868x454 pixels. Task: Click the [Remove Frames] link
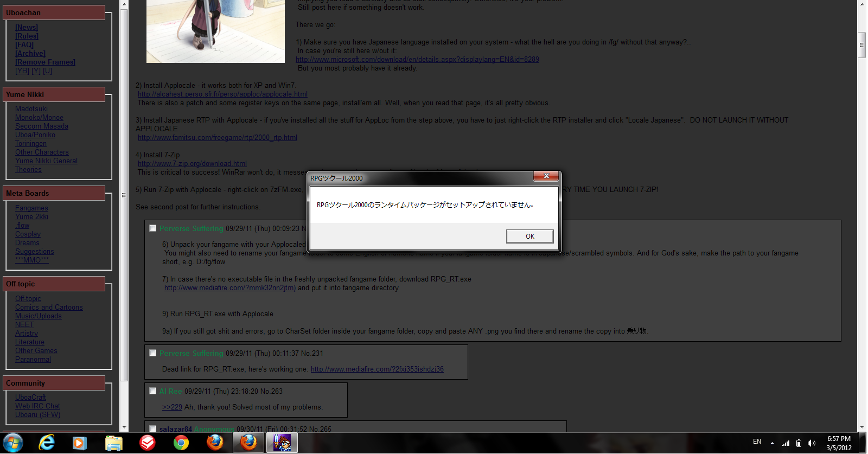point(45,62)
